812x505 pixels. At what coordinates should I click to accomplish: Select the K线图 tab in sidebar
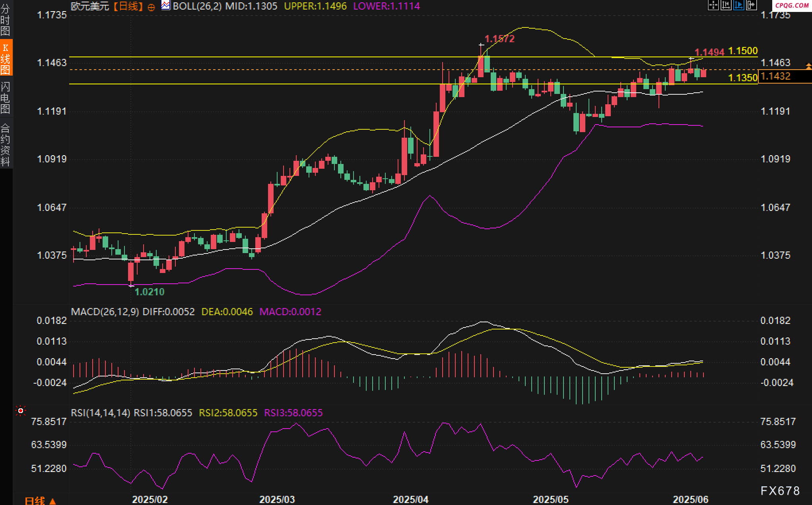pyautogui.click(x=6, y=58)
